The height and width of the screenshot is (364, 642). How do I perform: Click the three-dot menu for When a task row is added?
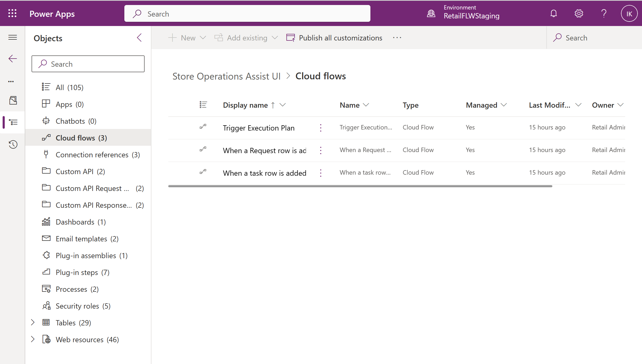(320, 172)
